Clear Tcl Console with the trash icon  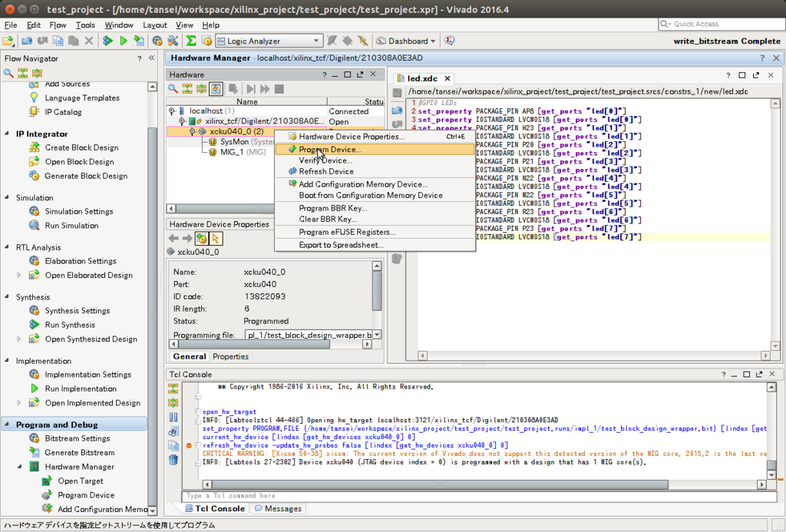coord(173,460)
